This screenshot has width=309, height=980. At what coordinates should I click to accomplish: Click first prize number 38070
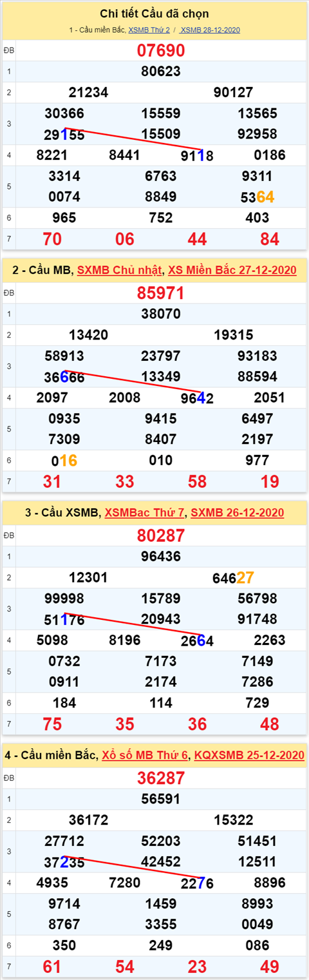click(161, 314)
